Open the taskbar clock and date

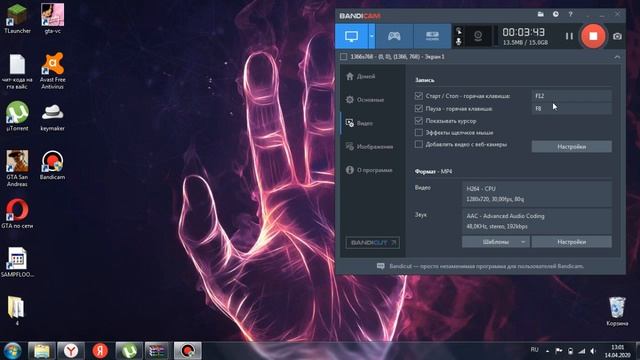618,351
